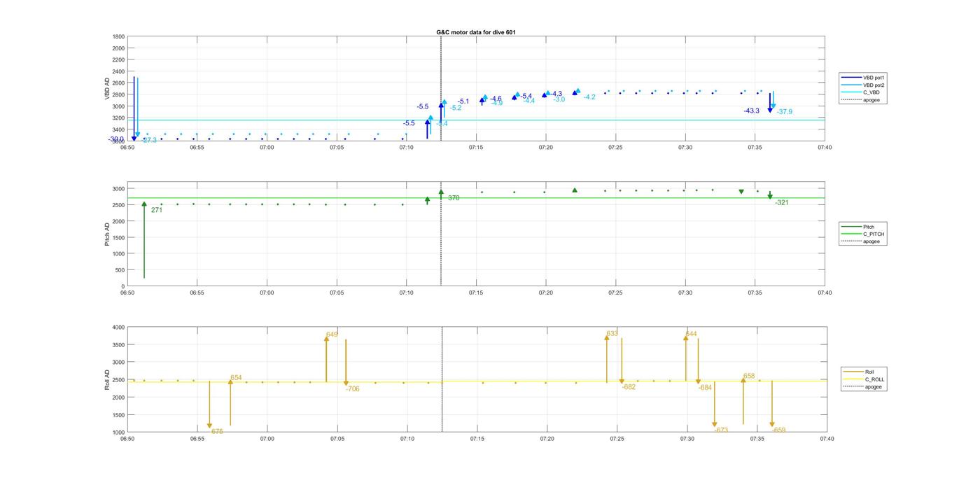This screenshot has height=485, width=980.
Task: Click the "271" pitch data label
Action: click(x=157, y=210)
